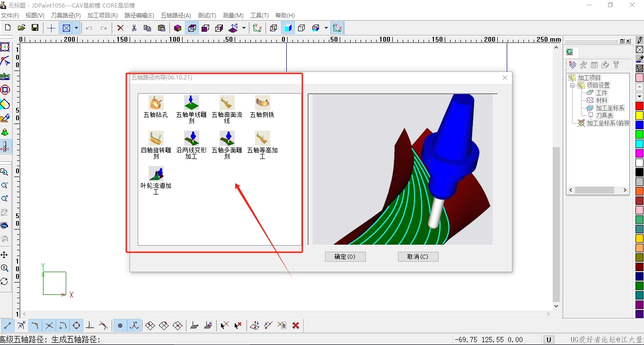The image size is (644, 345).
Task: Open the 视图(V) menu
Action: click(x=35, y=16)
